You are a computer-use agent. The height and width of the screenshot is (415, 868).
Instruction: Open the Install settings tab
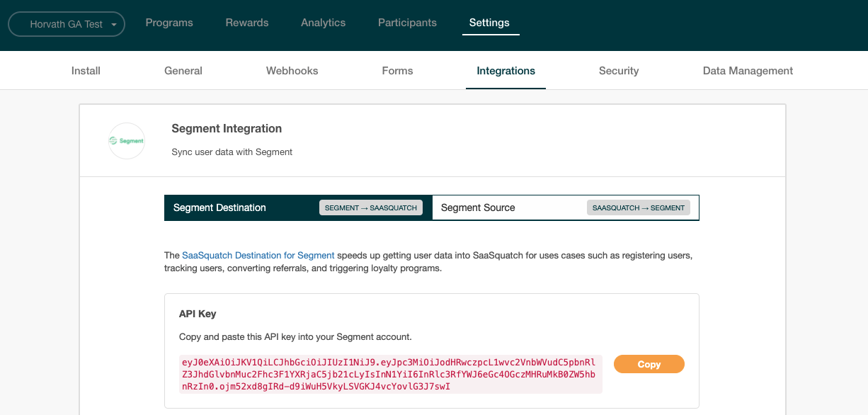tap(86, 70)
